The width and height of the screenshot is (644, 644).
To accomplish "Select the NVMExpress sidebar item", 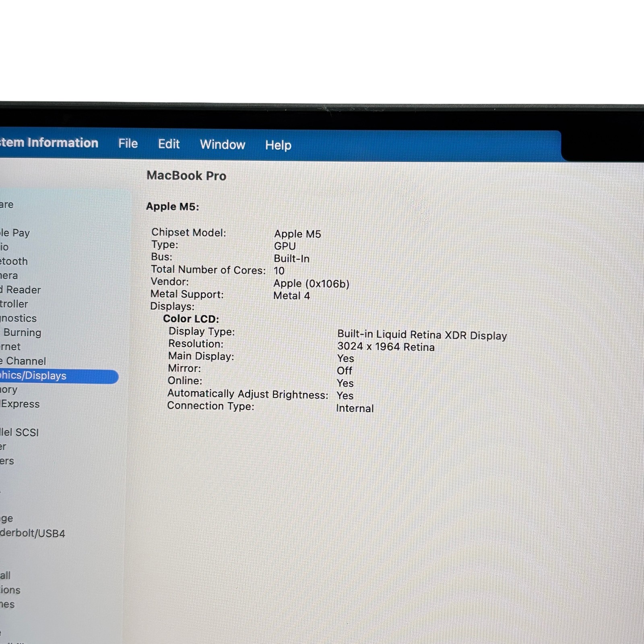I will pos(20,404).
